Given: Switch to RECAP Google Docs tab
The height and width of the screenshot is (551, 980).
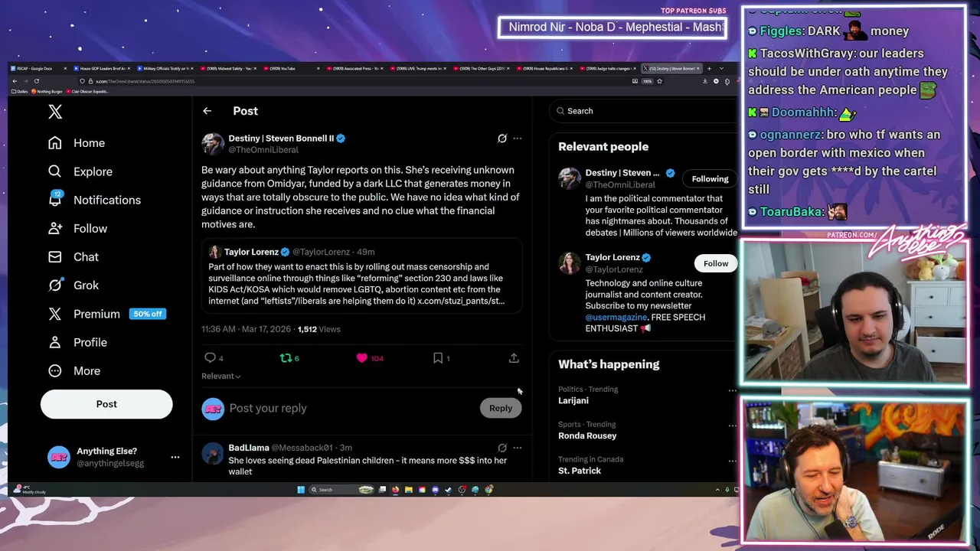Looking at the screenshot, I should (40, 69).
